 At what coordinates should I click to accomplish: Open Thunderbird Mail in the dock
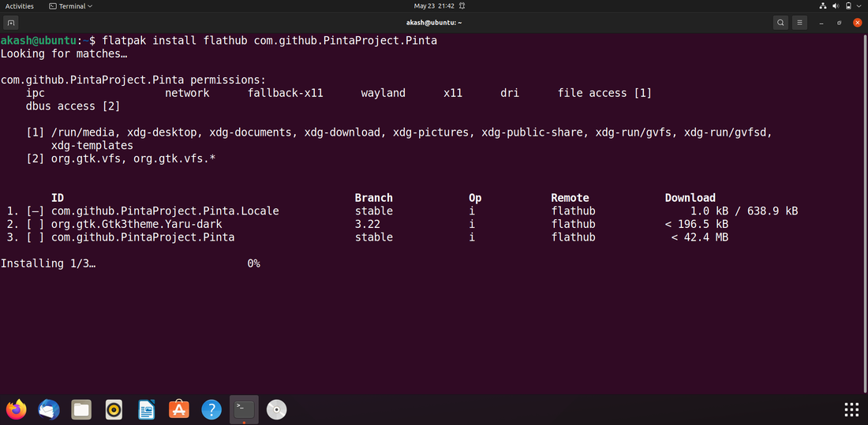click(x=49, y=409)
